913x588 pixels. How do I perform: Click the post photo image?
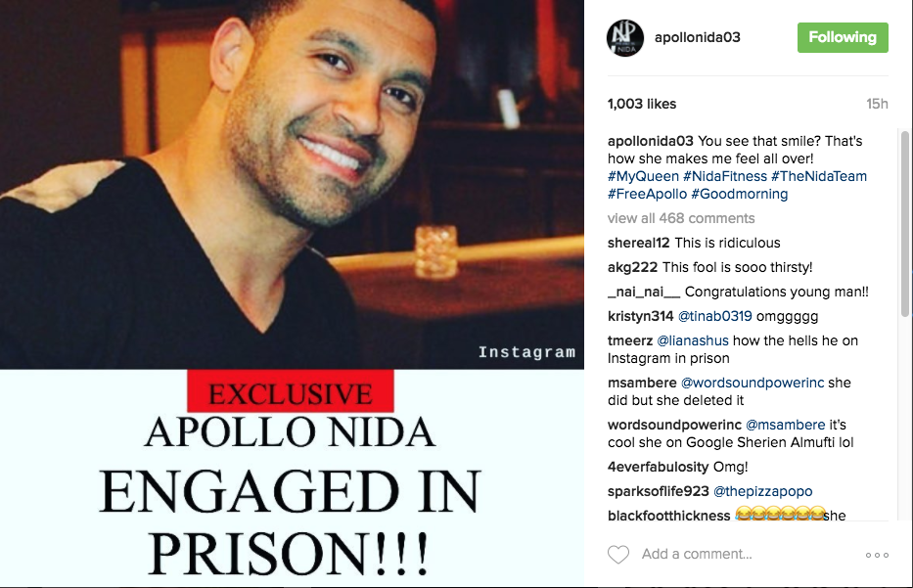point(292,294)
